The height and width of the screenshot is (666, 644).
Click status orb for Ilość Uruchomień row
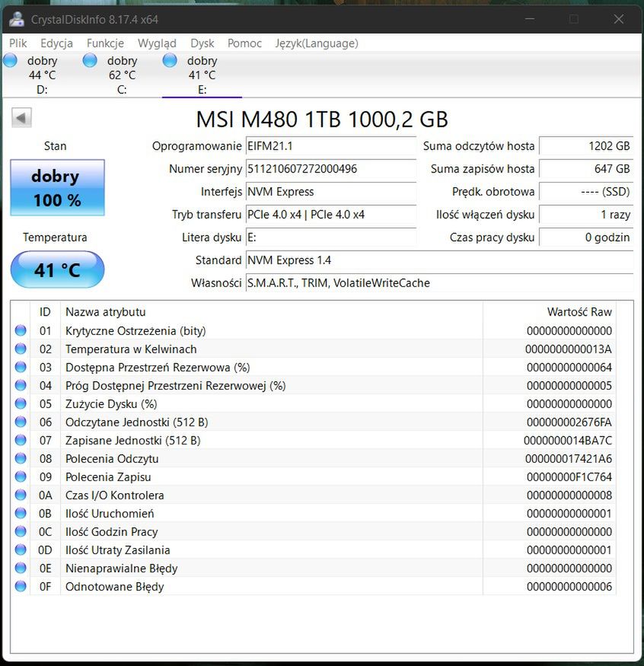21,513
